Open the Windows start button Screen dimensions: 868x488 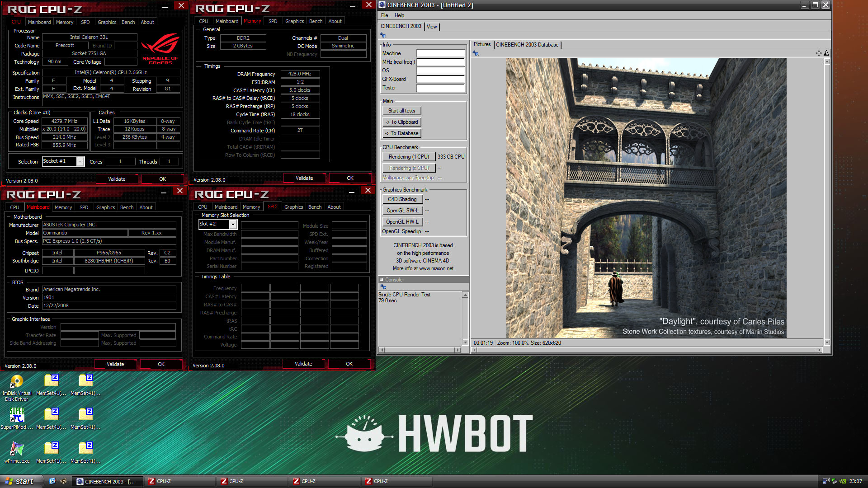pos(21,481)
